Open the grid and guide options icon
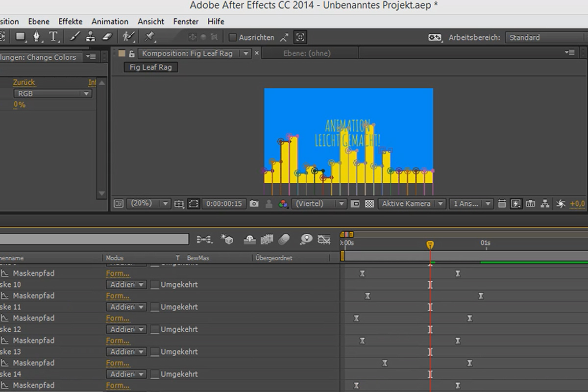588x392 pixels. click(x=179, y=203)
